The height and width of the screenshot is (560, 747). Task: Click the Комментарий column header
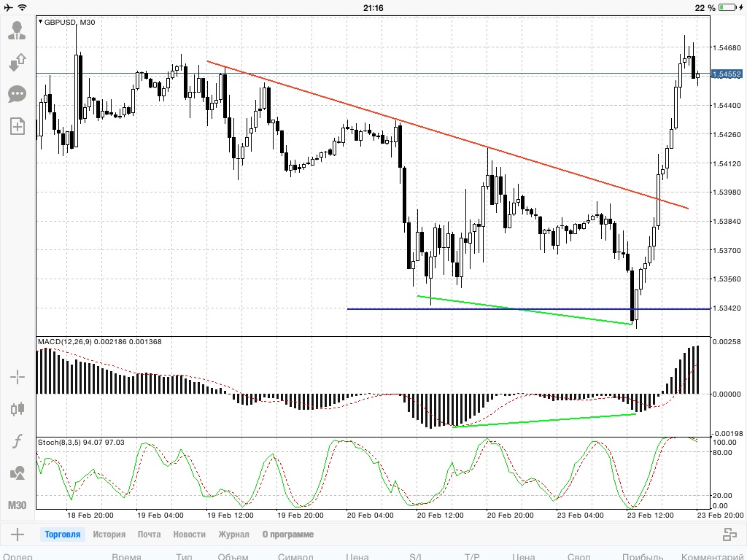click(712, 556)
